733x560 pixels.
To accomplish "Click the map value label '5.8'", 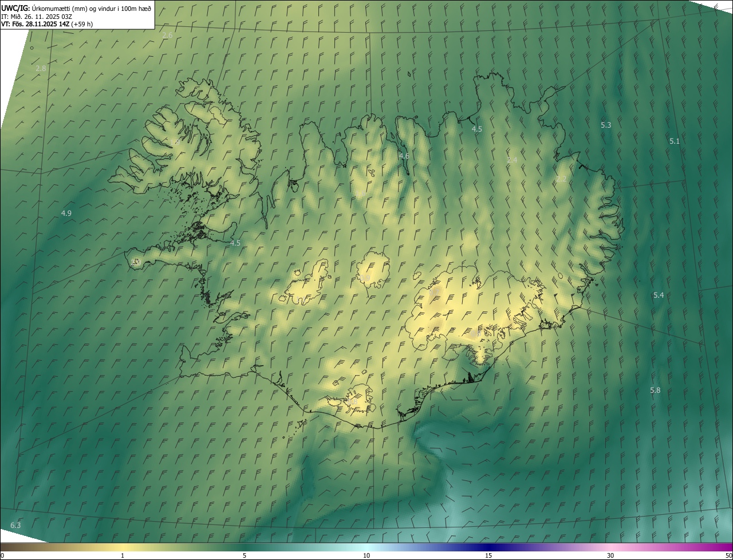I will tap(655, 390).
